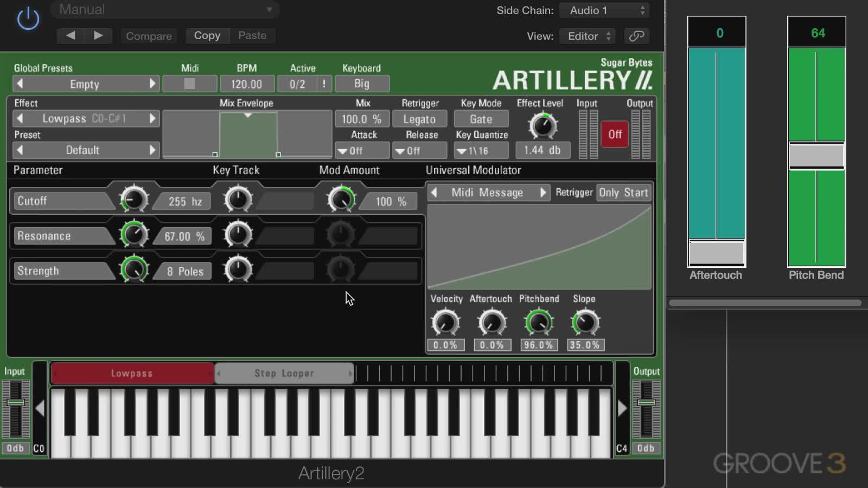Screen dimensions: 868x488
Task: Click the Paste button
Action: pyautogui.click(x=252, y=35)
